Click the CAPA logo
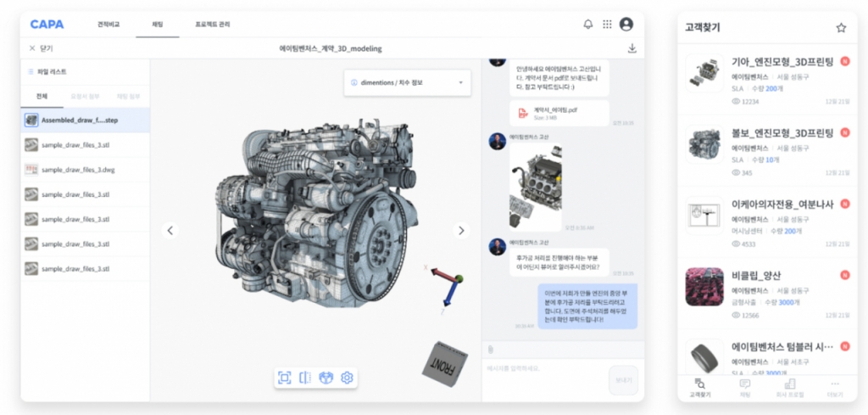 (x=47, y=25)
